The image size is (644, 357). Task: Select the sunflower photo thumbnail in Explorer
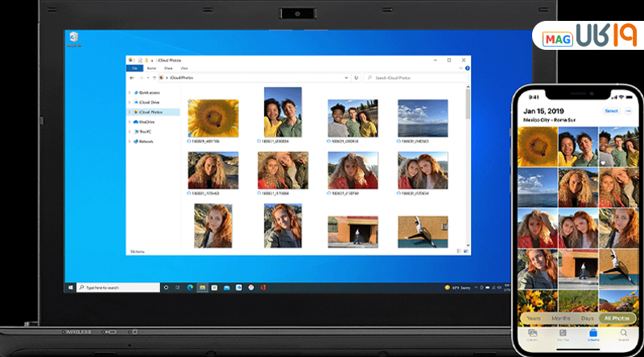pos(213,118)
